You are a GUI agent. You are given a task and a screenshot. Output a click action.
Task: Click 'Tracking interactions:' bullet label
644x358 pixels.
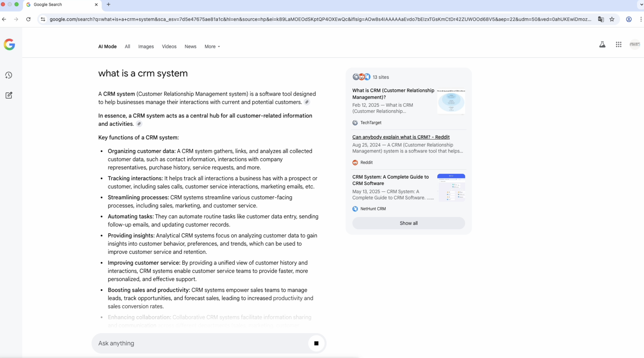[x=135, y=178]
